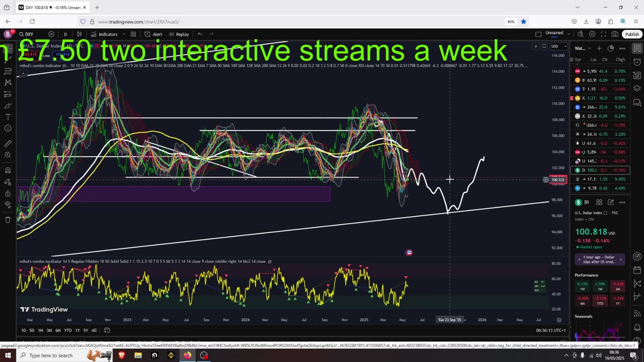Open chart settings hexagon icon

click(x=592, y=34)
